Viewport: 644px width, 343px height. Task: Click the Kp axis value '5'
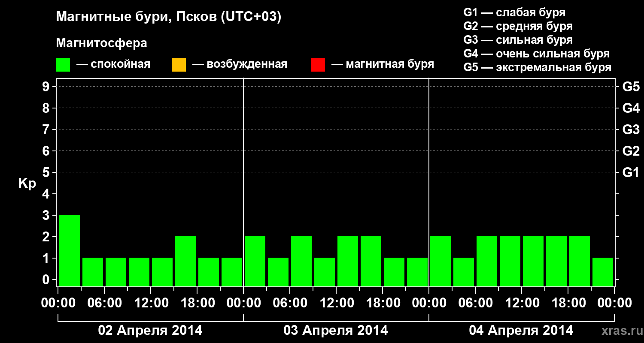pyautogui.click(x=47, y=172)
